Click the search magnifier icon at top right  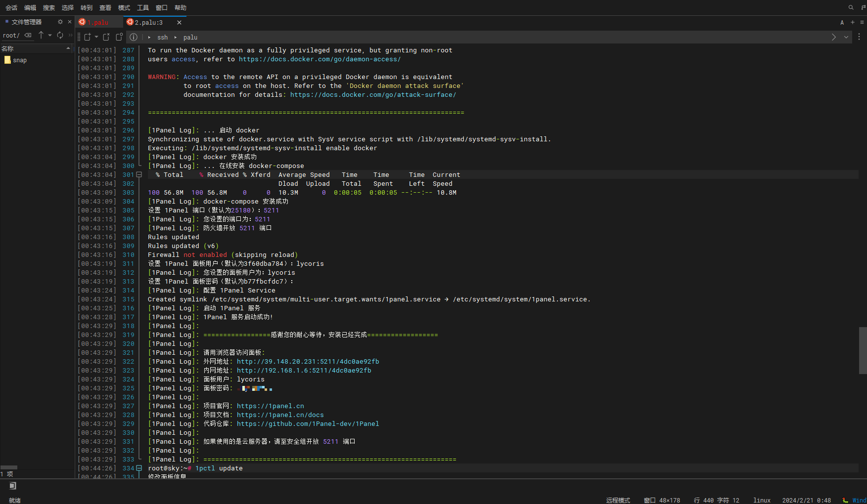coord(851,7)
